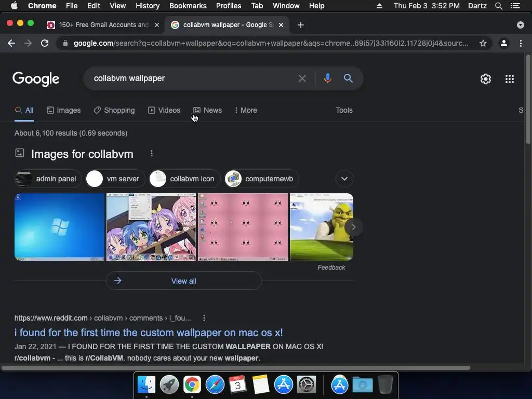Open Launchpad from the Dock
Viewport: 532px width, 399px height.
click(x=169, y=385)
